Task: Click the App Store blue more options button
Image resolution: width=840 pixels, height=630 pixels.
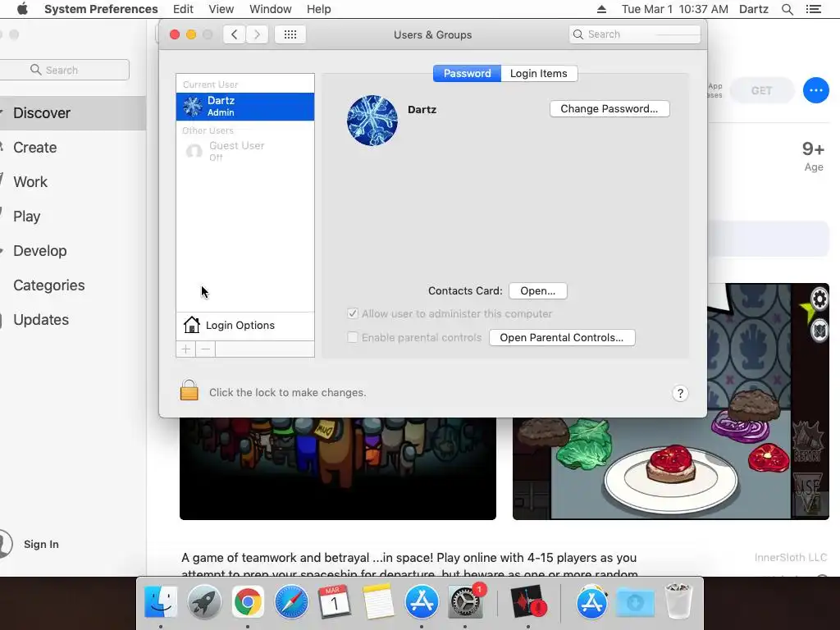Action: click(816, 90)
